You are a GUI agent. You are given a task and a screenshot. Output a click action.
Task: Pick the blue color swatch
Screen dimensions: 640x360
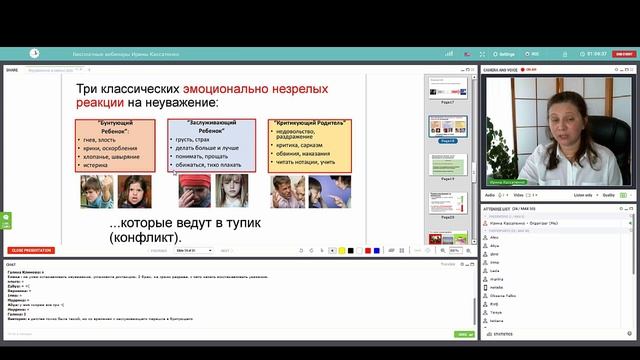(x=376, y=251)
